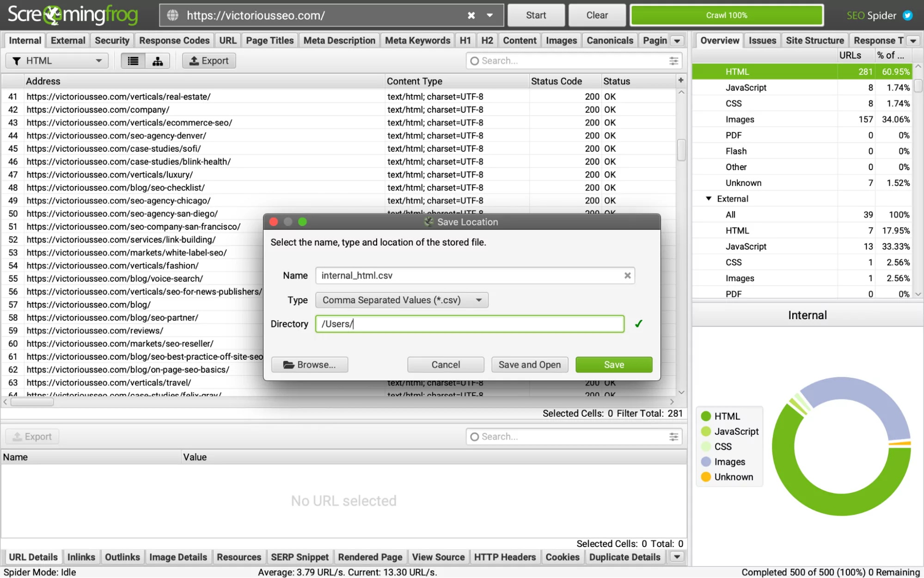The image size is (924, 578).
Task: Scroll down the URL list scrollbar
Action: [682, 394]
